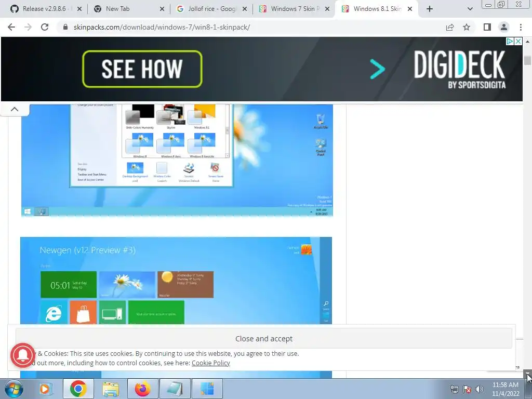Minimize the Chrome window
Screen dimensions: 532x399
click(x=488, y=4)
